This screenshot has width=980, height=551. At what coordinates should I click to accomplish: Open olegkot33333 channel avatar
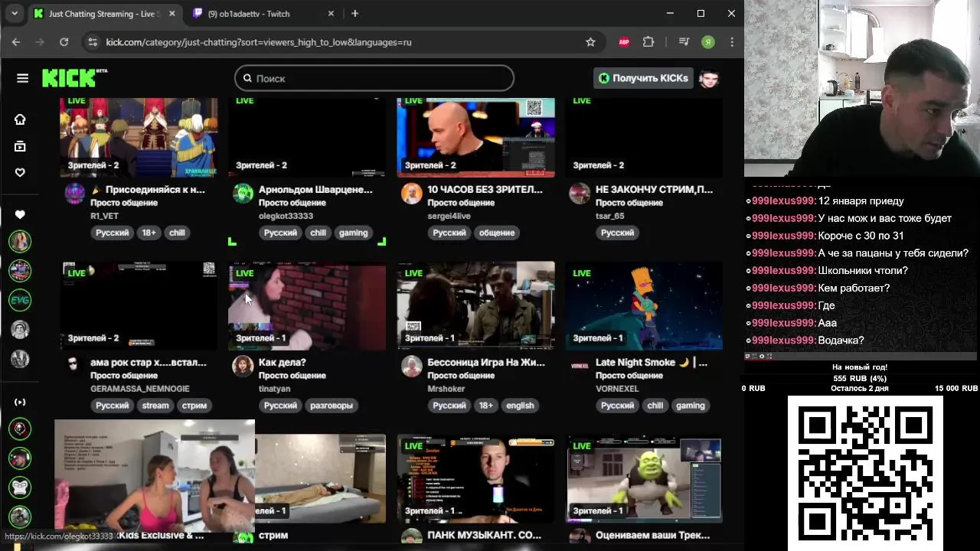[x=243, y=194]
